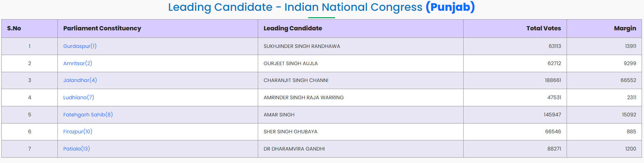The image size is (644, 163).
Task: Click the Punjab text in the page title
Action: (x=450, y=7)
